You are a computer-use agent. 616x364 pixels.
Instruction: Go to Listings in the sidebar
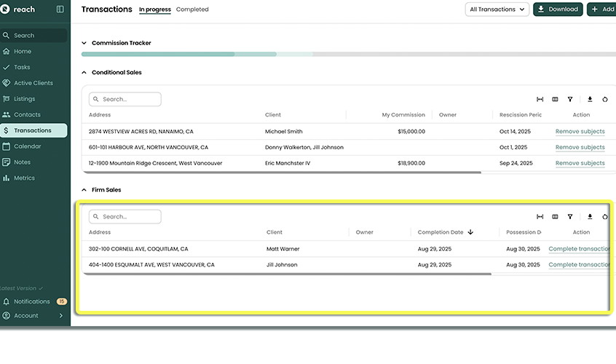coord(24,99)
